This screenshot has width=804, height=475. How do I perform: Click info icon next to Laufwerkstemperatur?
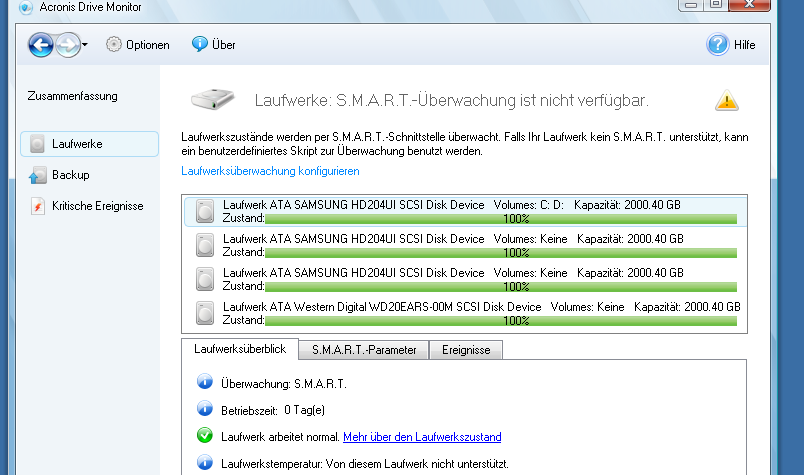tap(205, 462)
